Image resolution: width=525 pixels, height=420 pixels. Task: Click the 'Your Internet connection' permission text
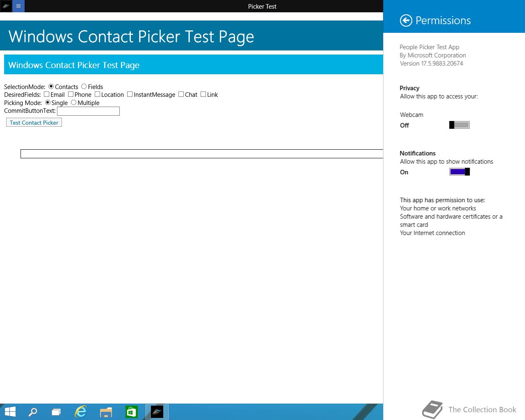(x=432, y=233)
